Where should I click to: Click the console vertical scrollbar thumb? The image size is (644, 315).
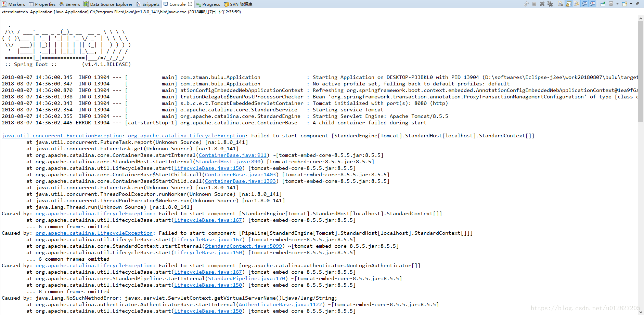[x=641, y=71]
